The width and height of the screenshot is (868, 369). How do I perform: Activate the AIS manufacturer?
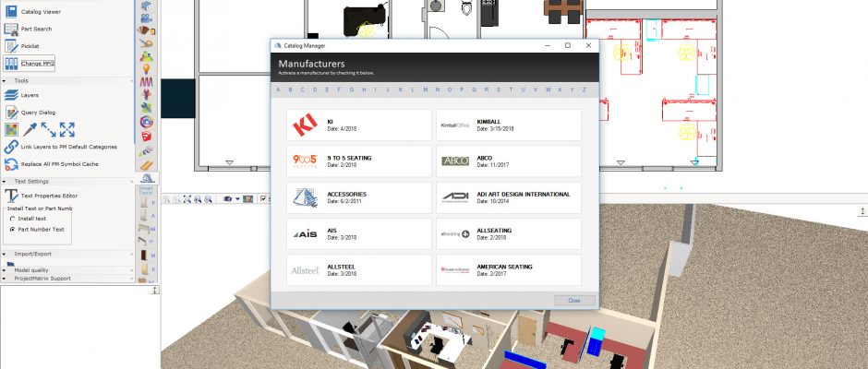click(x=358, y=234)
